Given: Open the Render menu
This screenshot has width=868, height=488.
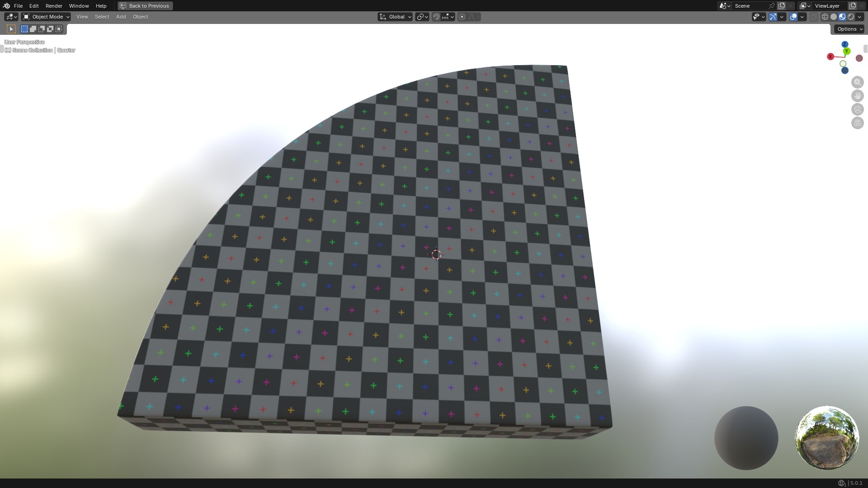Looking at the screenshot, I should pyautogui.click(x=54, y=6).
